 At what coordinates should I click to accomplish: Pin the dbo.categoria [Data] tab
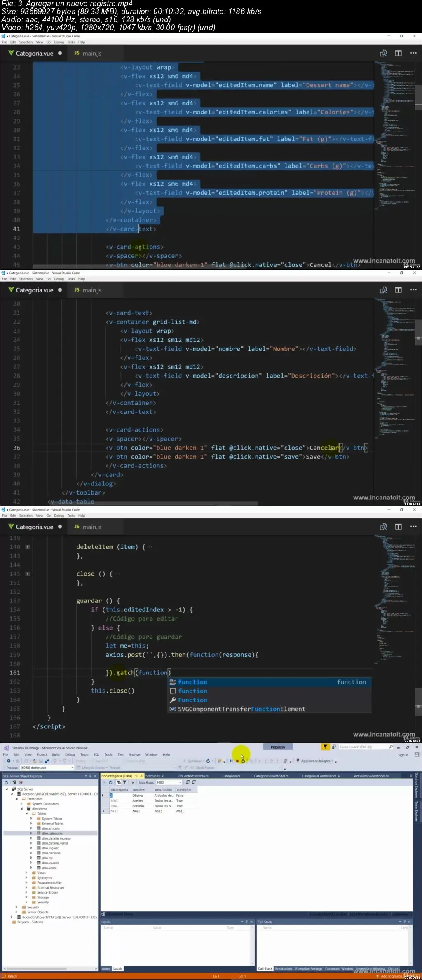[136, 776]
